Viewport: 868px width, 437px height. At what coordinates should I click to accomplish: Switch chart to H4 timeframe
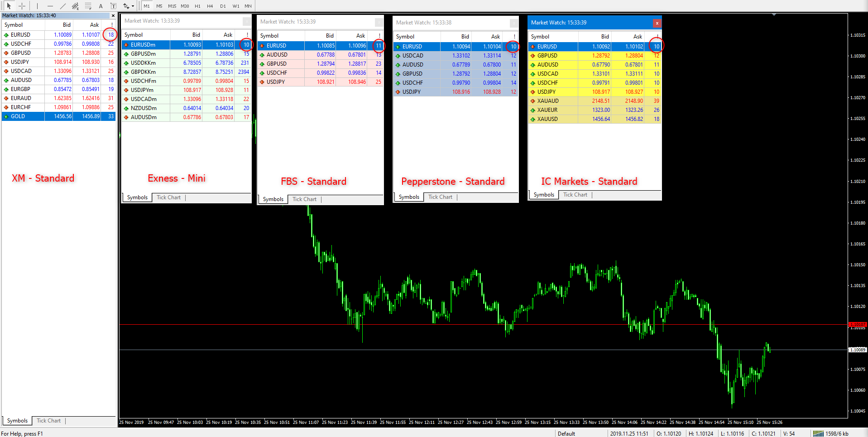(x=210, y=6)
